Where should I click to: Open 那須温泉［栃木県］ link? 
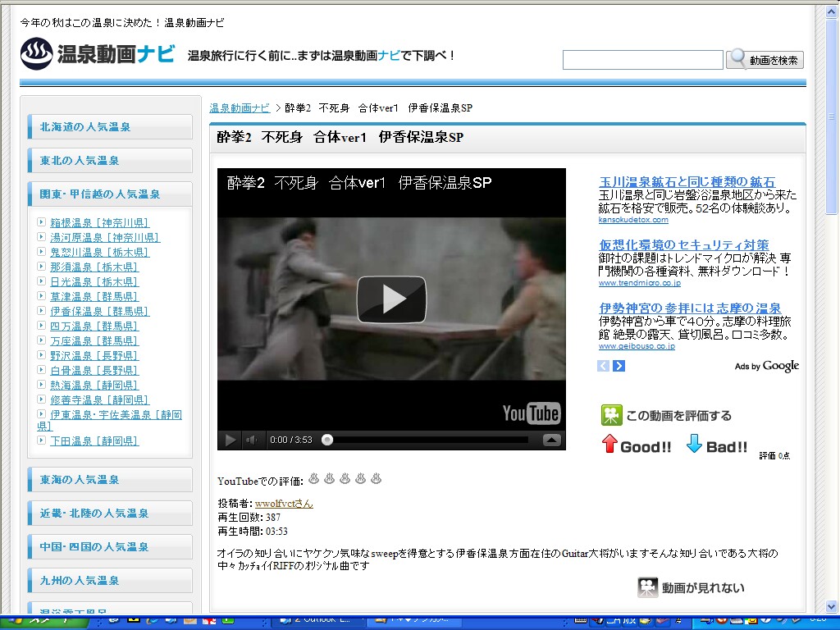94,267
